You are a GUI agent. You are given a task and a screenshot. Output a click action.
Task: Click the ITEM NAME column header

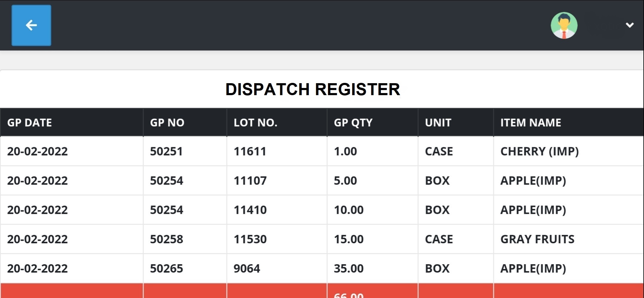click(x=530, y=123)
